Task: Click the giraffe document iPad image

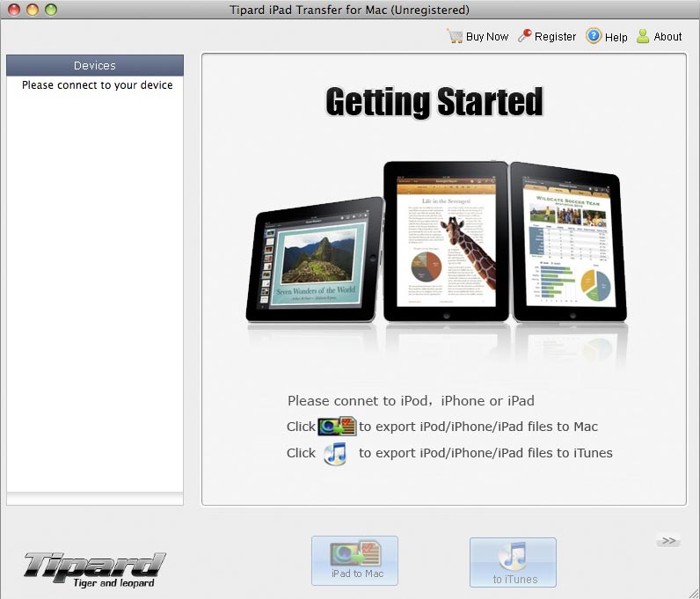Action: point(446,242)
